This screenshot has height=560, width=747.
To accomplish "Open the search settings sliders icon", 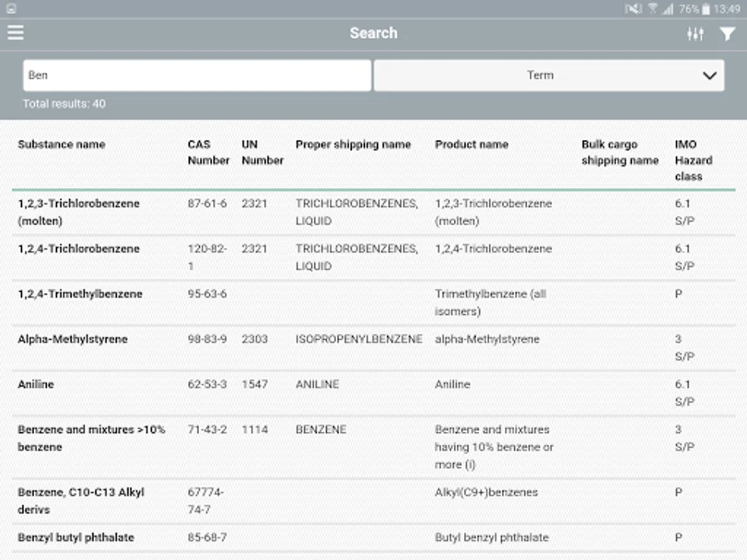I will (695, 34).
